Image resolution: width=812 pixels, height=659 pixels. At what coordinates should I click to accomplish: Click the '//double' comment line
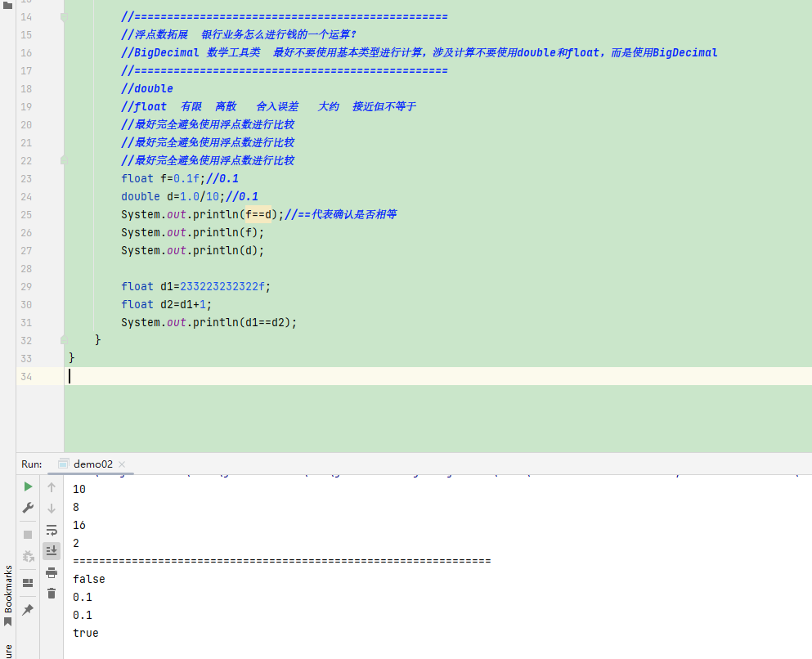coord(147,88)
